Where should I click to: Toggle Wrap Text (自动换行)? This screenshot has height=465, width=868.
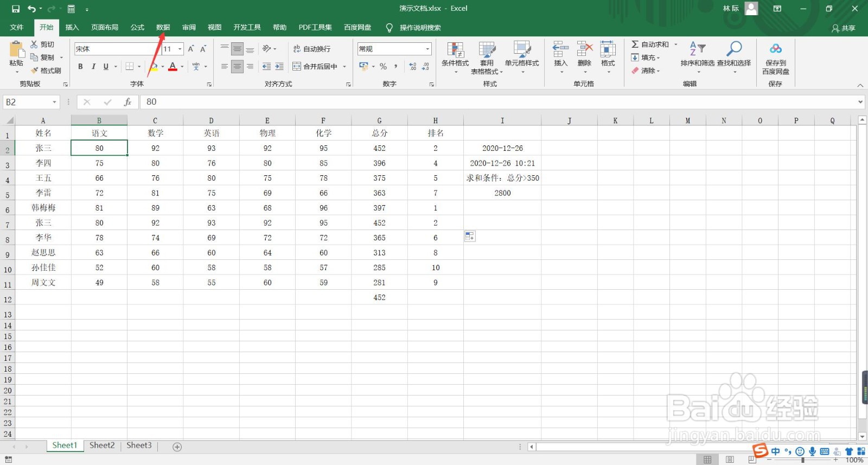[312, 49]
